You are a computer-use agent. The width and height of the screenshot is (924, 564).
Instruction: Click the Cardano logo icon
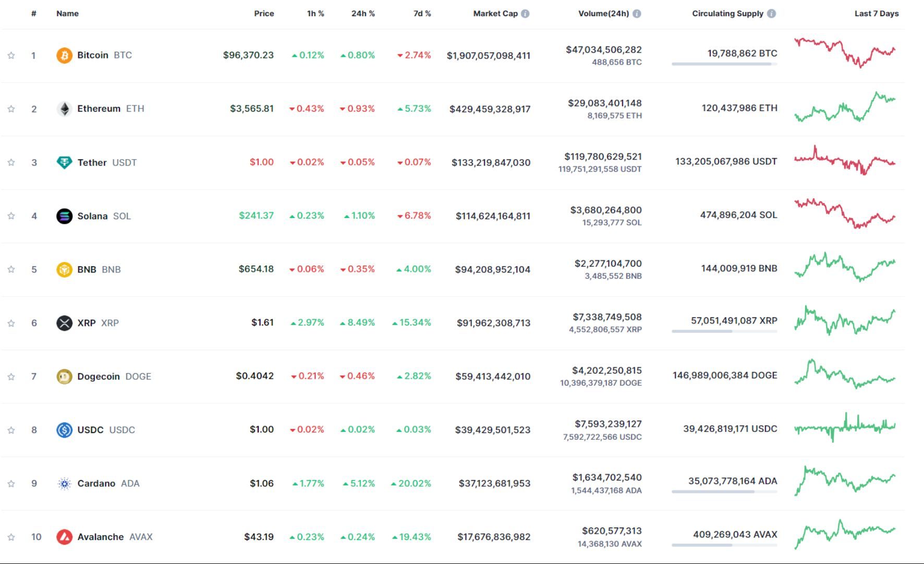click(x=64, y=484)
